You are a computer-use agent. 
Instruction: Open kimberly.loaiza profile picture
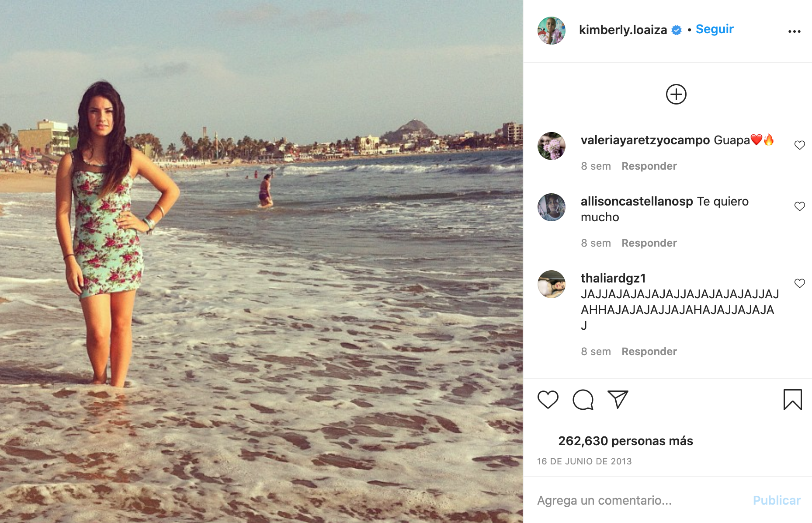point(551,31)
